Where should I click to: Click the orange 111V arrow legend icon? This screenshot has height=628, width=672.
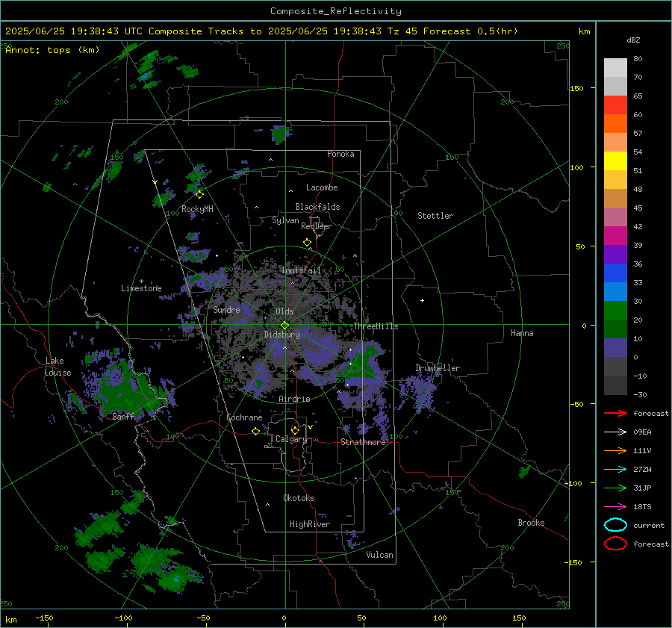tap(615, 450)
